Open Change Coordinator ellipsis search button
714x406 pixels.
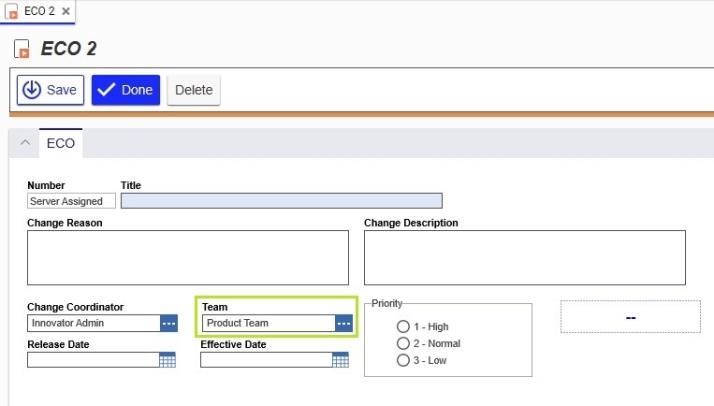(169, 323)
